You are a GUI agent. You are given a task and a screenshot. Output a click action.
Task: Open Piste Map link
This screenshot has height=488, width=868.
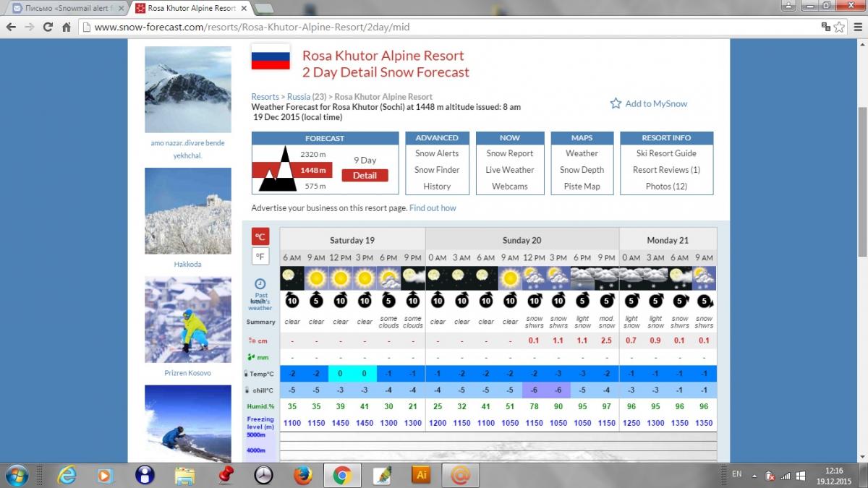coord(582,187)
